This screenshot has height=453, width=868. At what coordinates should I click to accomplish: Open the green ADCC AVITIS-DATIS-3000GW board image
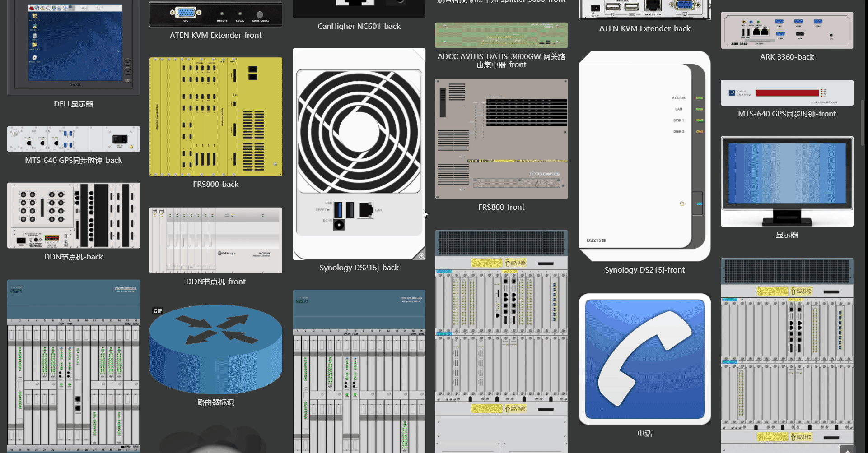tap(501, 35)
